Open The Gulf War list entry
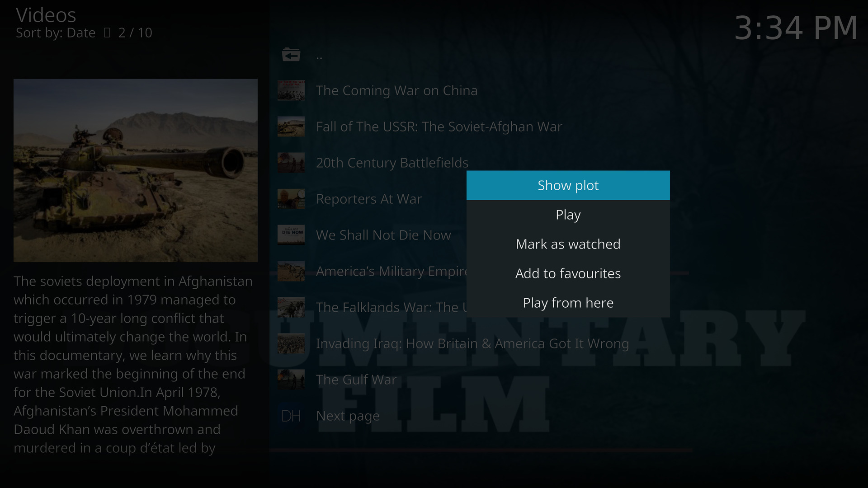This screenshot has width=868, height=488. click(356, 380)
